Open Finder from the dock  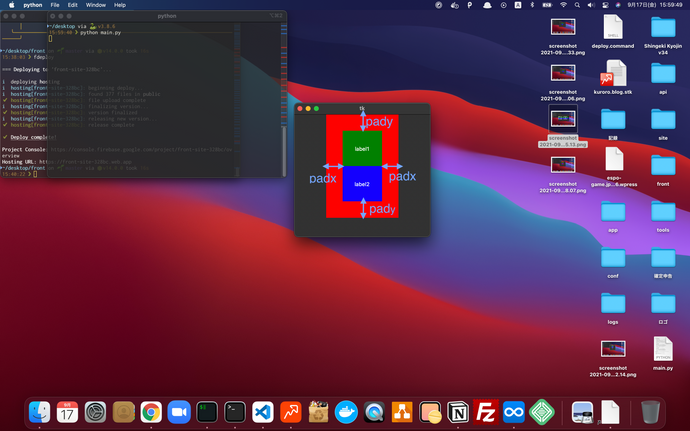pyautogui.click(x=40, y=412)
